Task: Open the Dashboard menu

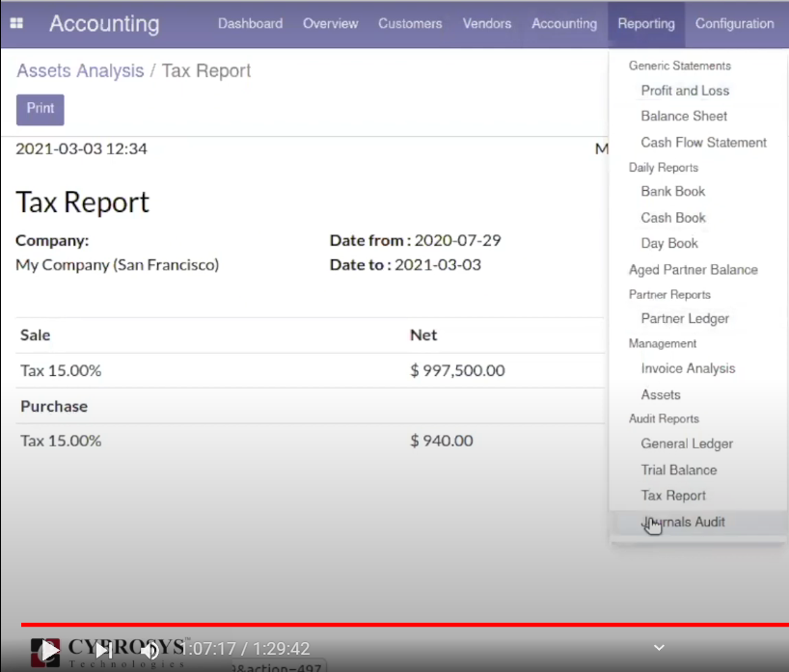Action: pos(250,24)
